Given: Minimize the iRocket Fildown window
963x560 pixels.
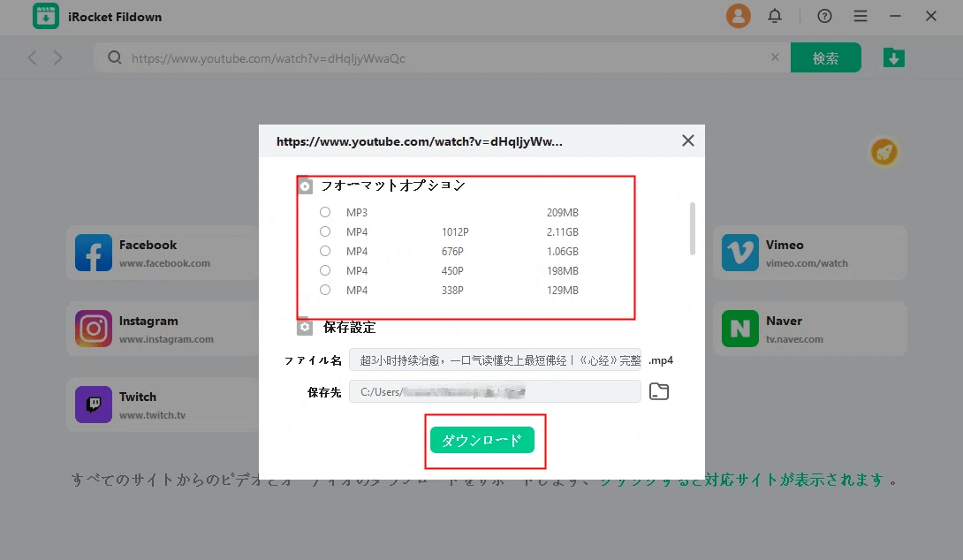Looking at the screenshot, I should [x=896, y=16].
